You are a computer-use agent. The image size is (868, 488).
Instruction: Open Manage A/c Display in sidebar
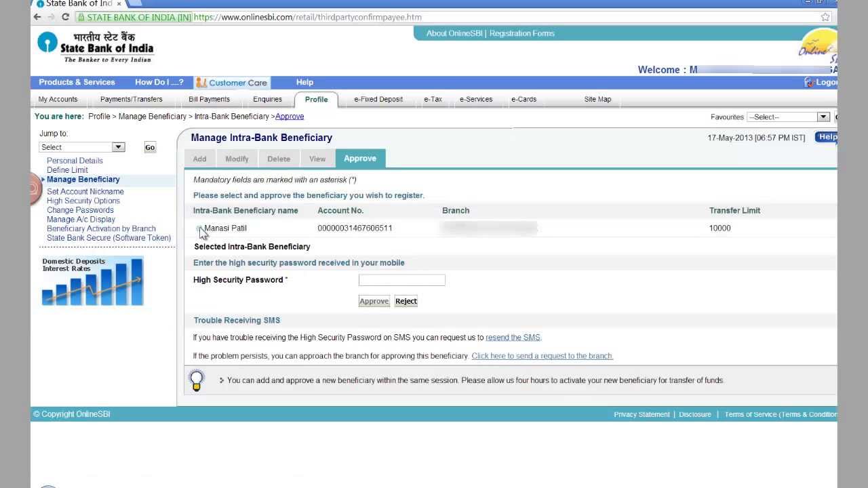[81, 220]
